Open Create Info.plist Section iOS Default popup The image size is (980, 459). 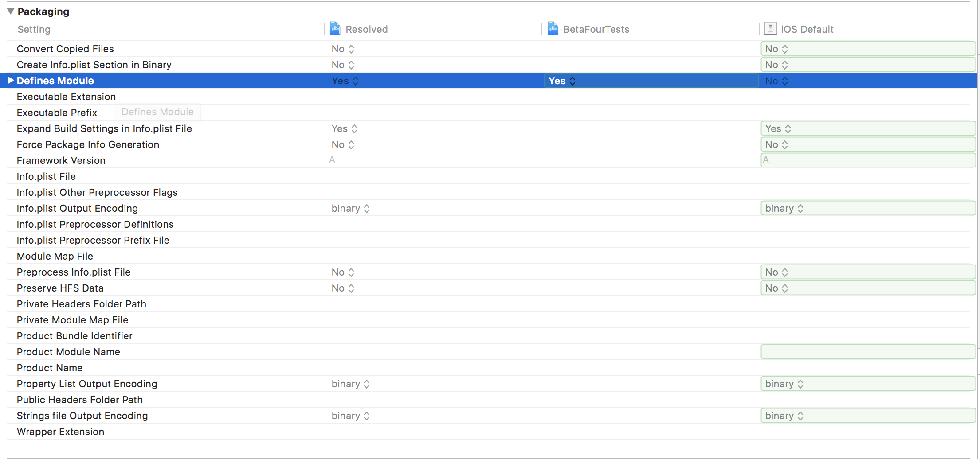pos(868,65)
